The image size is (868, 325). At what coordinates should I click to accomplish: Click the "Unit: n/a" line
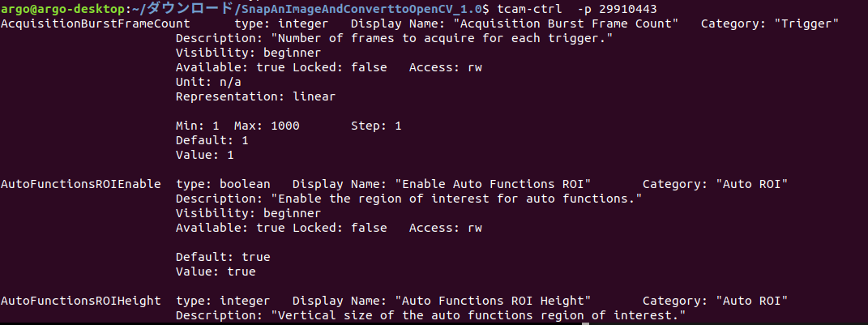pyautogui.click(x=208, y=82)
